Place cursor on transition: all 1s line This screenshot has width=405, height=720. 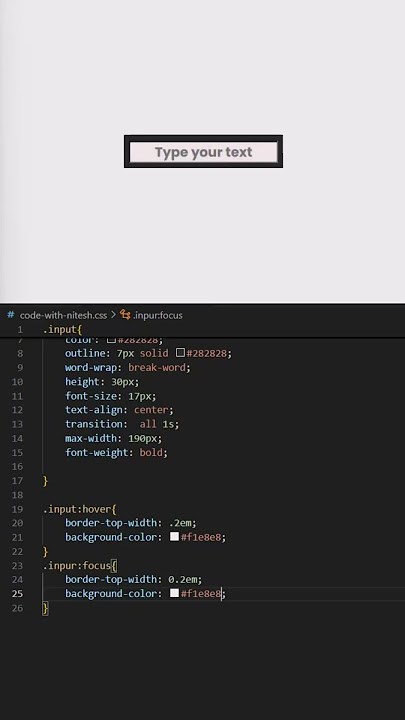[x=122, y=424]
